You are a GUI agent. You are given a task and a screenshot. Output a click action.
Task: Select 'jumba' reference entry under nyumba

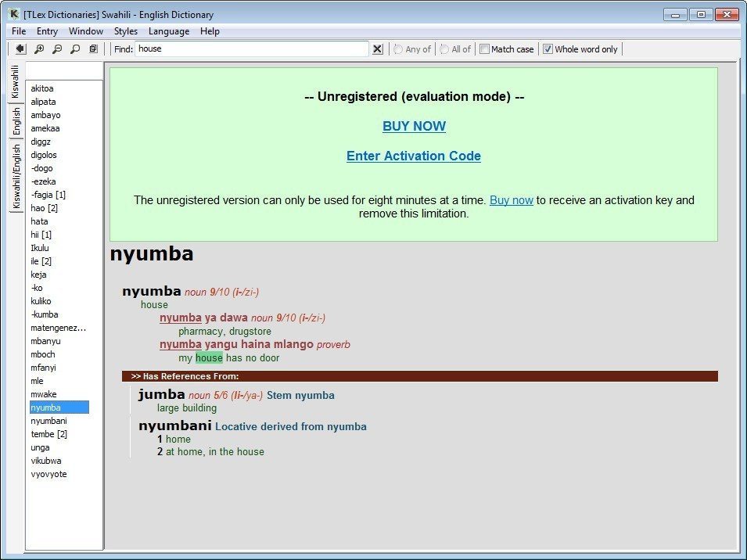click(161, 394)
